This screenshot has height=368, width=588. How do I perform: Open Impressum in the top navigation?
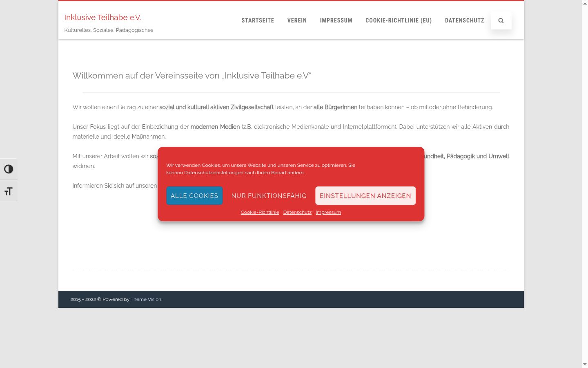[x=336, y=20]
